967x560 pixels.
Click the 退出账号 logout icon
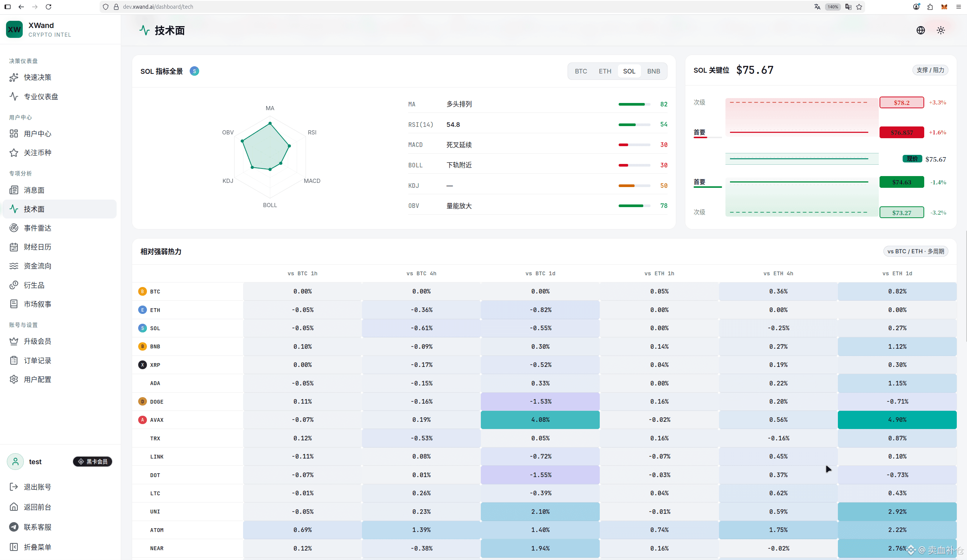point(14,487)
